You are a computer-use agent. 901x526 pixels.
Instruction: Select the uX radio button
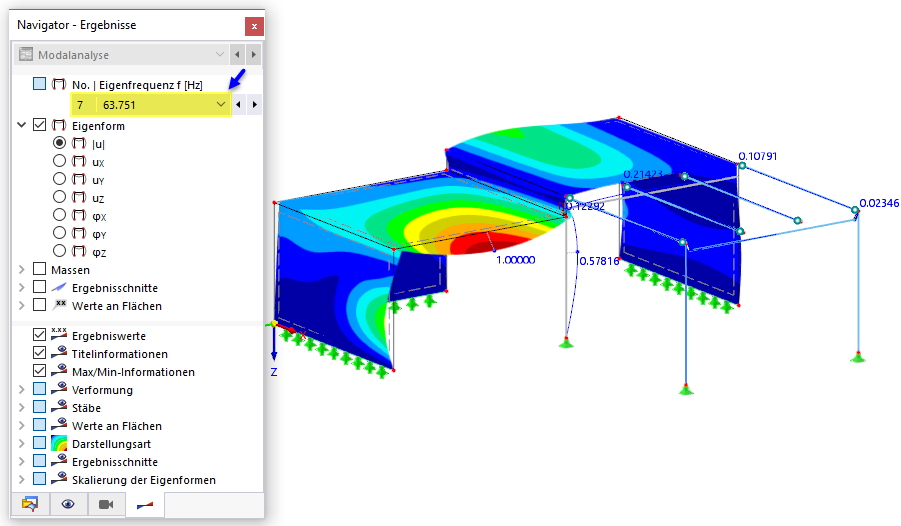[59, 160]
